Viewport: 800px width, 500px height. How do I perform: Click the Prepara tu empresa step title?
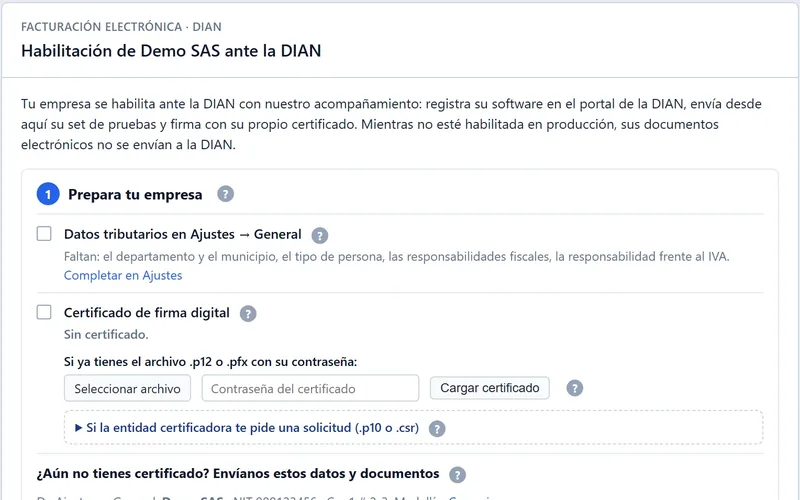(x=135, y=194)
